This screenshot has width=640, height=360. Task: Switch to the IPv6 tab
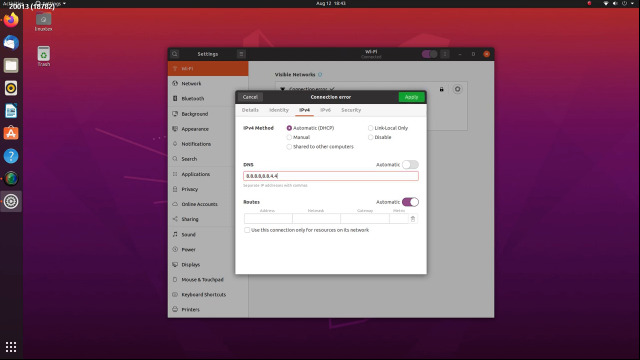tap(325, 110)
